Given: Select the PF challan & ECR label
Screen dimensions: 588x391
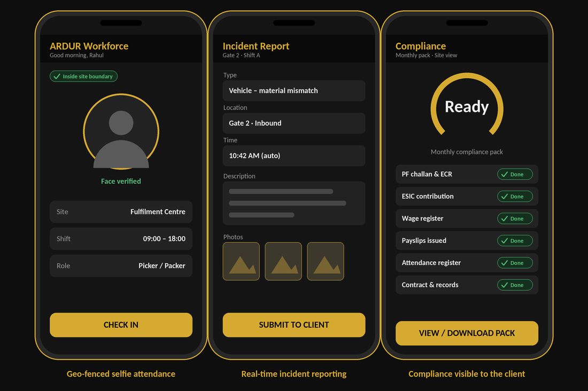Looking at the screenshot, I should 427,174.
